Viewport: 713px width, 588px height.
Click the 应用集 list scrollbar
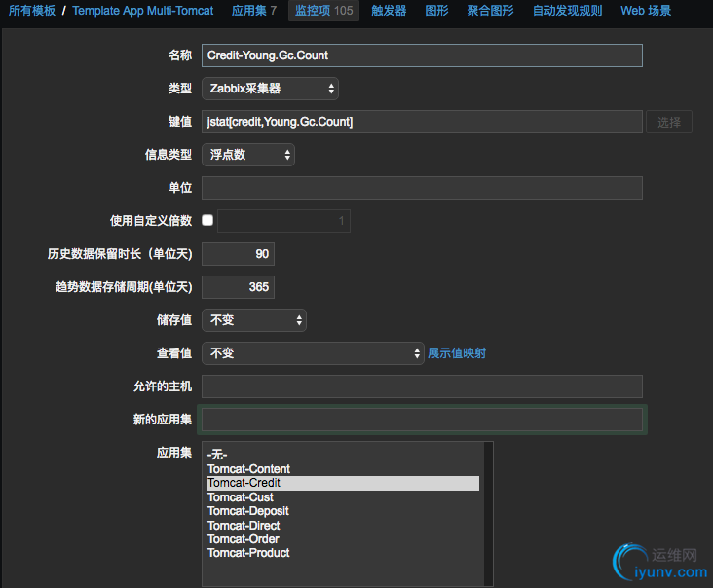(488, 513)
